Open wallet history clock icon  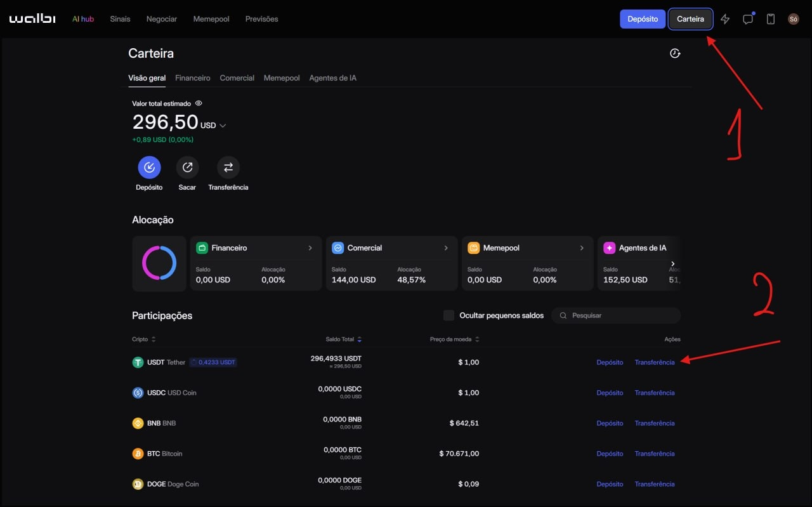tap(675, 53)
